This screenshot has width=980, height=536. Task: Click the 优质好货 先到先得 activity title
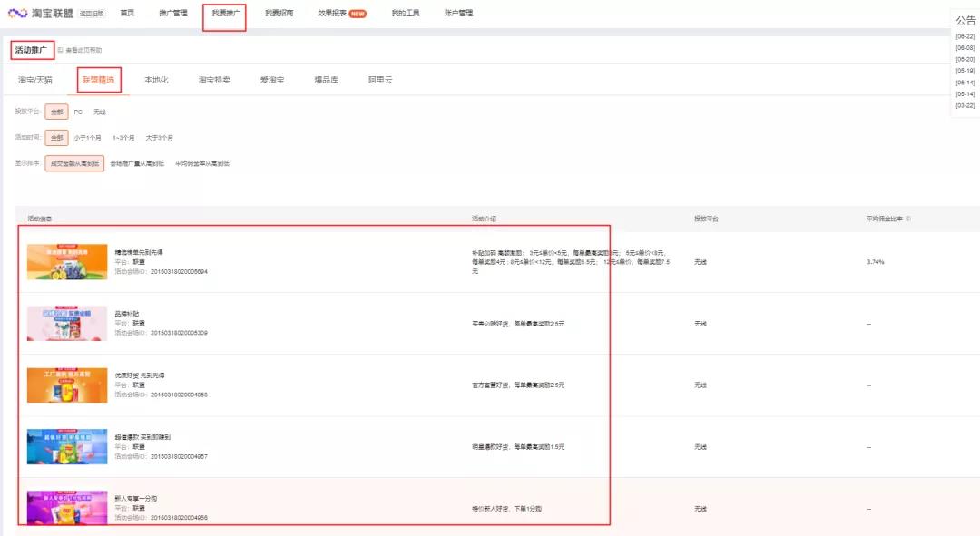pos(140,375)
